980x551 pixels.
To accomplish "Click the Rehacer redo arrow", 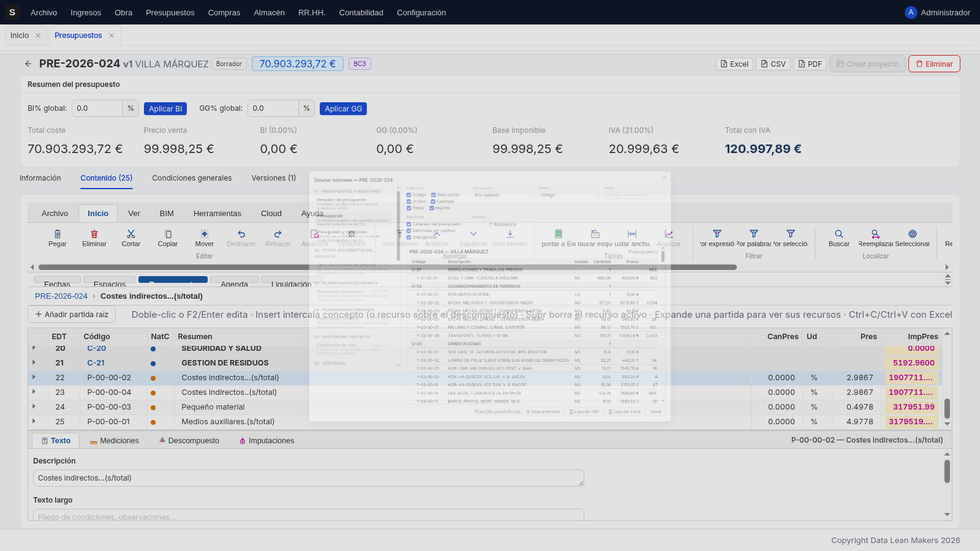I will [278, 234].
